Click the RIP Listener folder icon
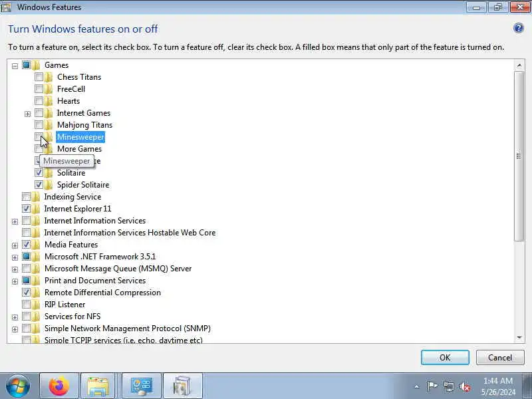The image size is (532, 399). click(x=36, y=305)
